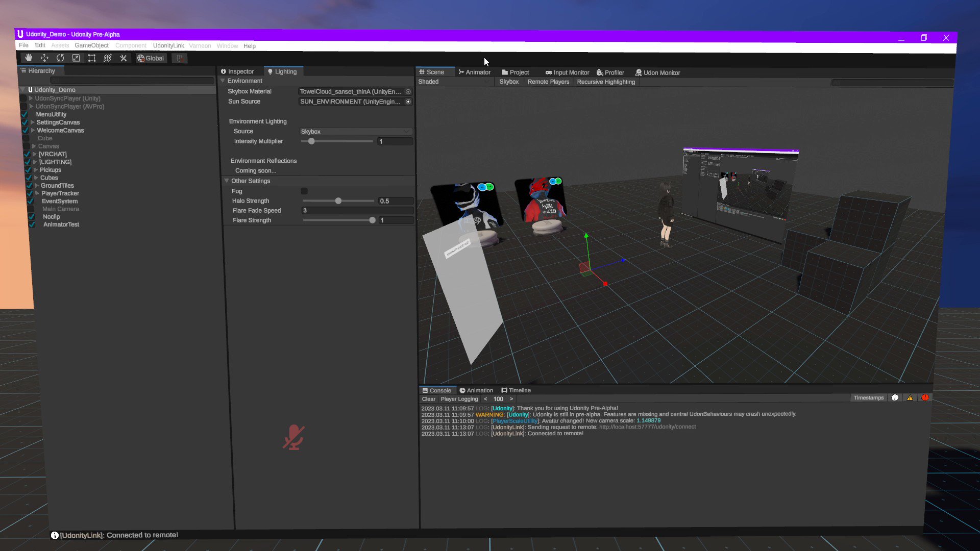The image size is (980, 551).
Task: Select the combined Transform tool
Action: tap(108, 58)
